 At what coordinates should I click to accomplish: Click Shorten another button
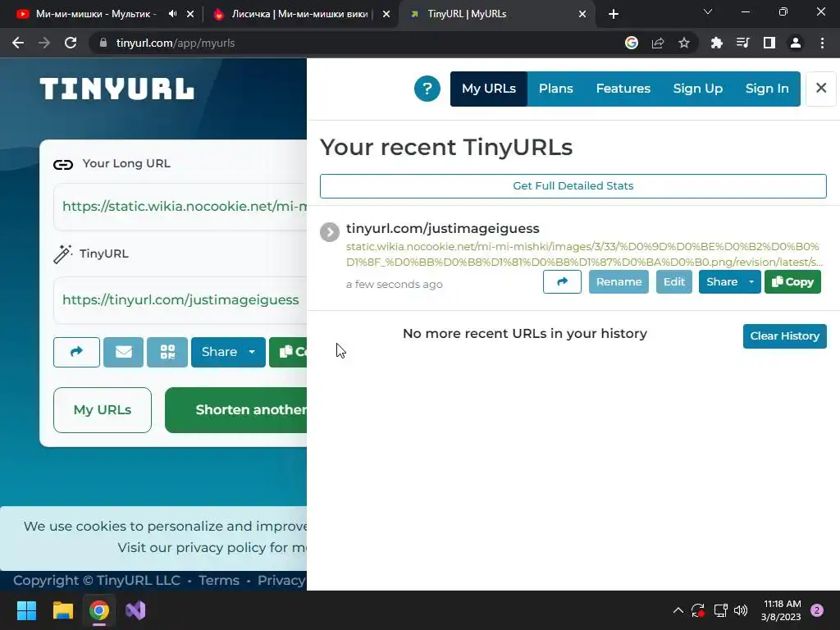pyautogui.click(x=235, y=410)
